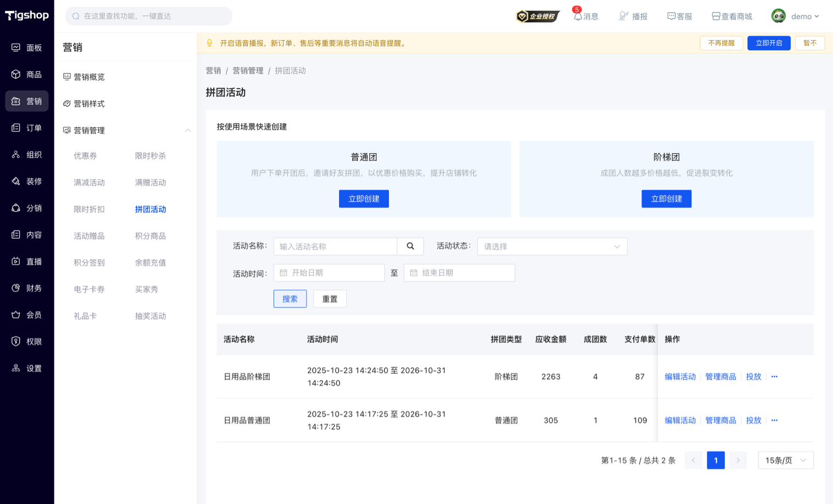Click 立即创建 under 普通团
This screenshot has width=833, height=504.
tap(364, 199)
